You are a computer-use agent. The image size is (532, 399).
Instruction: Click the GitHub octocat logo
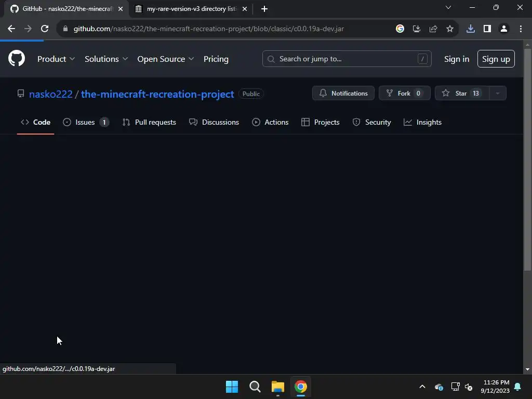(x=17, y=58)
